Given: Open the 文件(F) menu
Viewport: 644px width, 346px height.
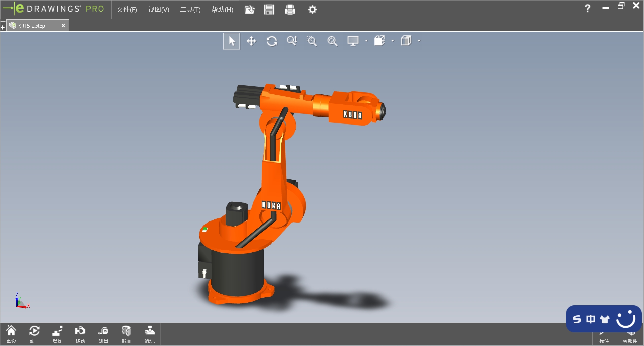Looking at the screenshot, I should point(127,10).
